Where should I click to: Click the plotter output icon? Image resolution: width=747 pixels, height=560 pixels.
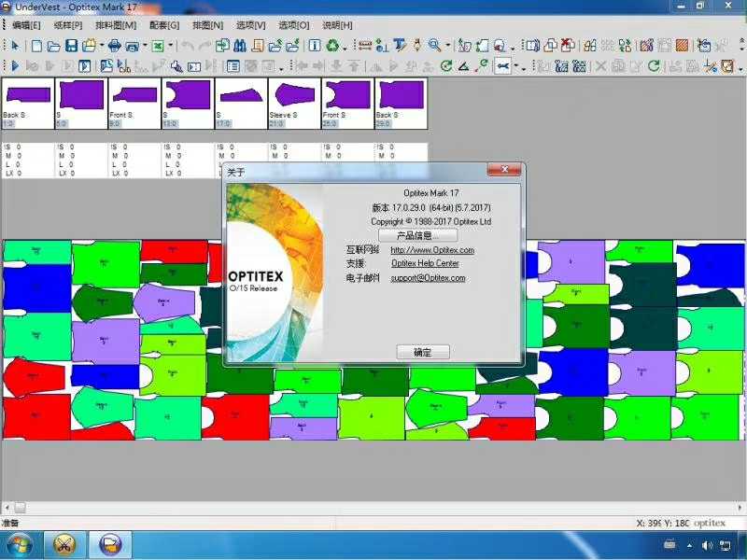133,46
